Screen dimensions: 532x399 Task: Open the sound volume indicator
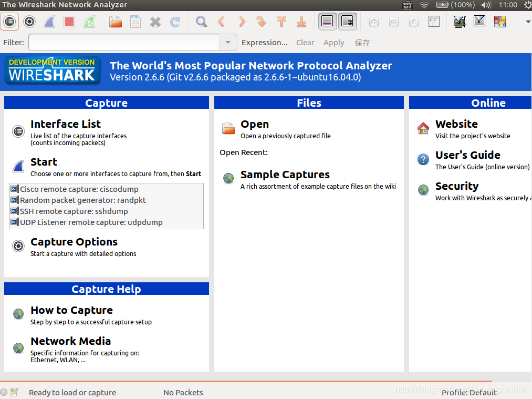[486, 5]
